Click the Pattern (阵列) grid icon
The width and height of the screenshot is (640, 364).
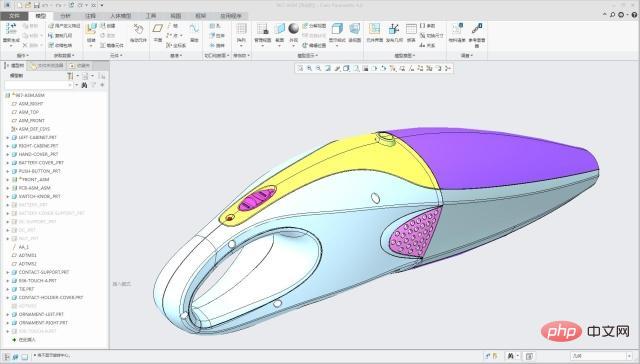pyautogui.click(x=241, y=33)
